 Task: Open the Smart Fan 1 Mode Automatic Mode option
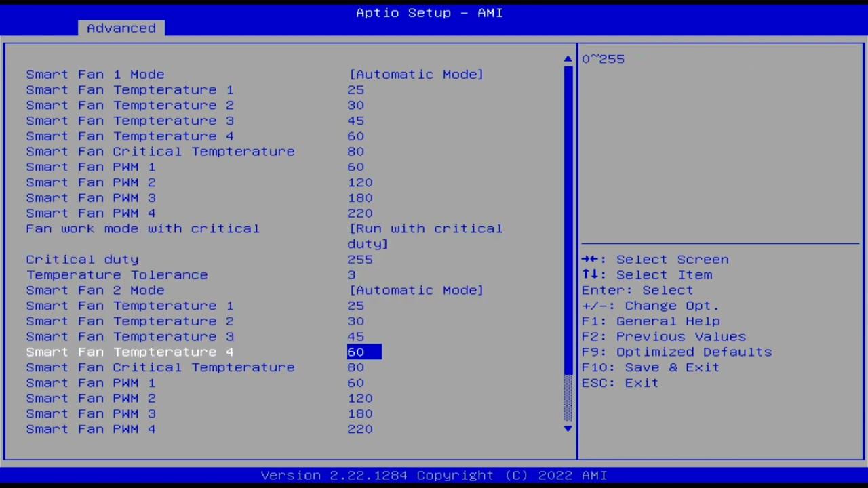[416, 75]
